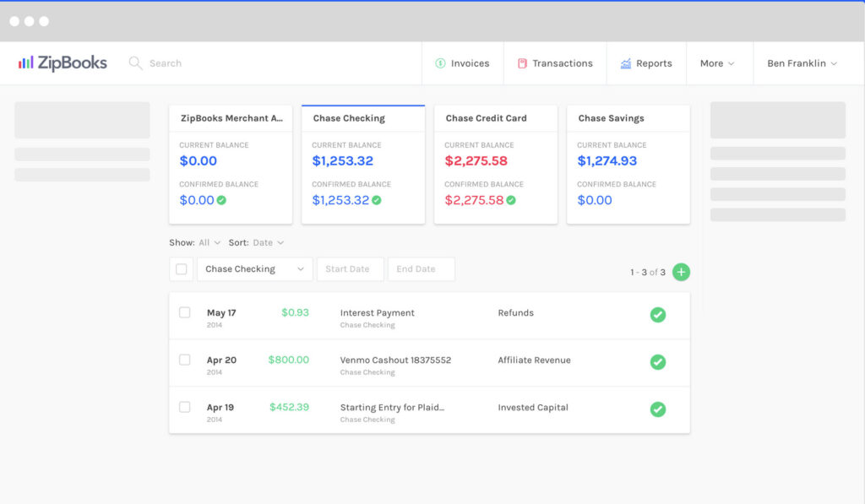Tick the Apr 19 transaction checkbox
Viewport: 865px width, 504px height.
185,407
